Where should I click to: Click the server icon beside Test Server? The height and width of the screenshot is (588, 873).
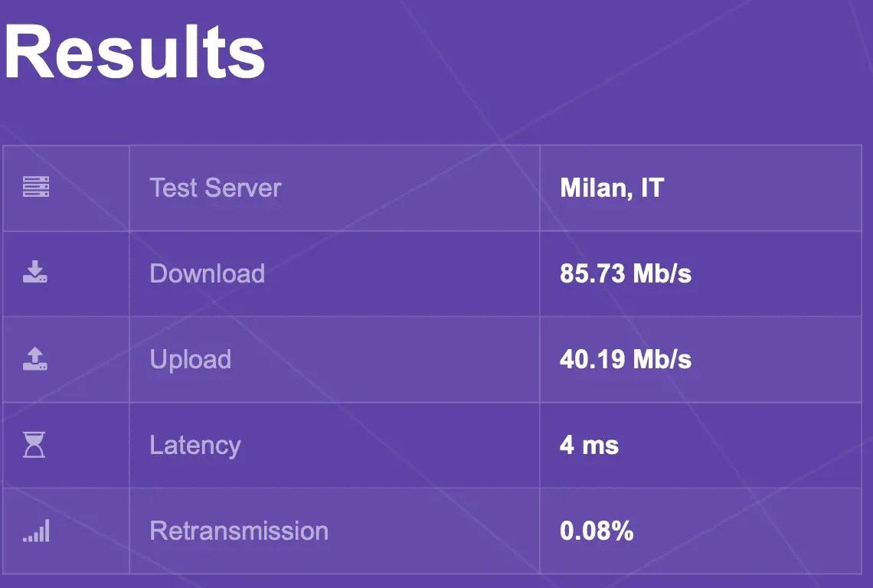[37, 188]
